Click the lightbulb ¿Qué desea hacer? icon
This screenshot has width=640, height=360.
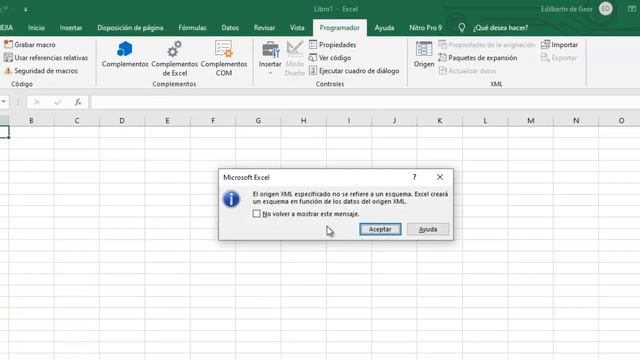coord(461,27)
